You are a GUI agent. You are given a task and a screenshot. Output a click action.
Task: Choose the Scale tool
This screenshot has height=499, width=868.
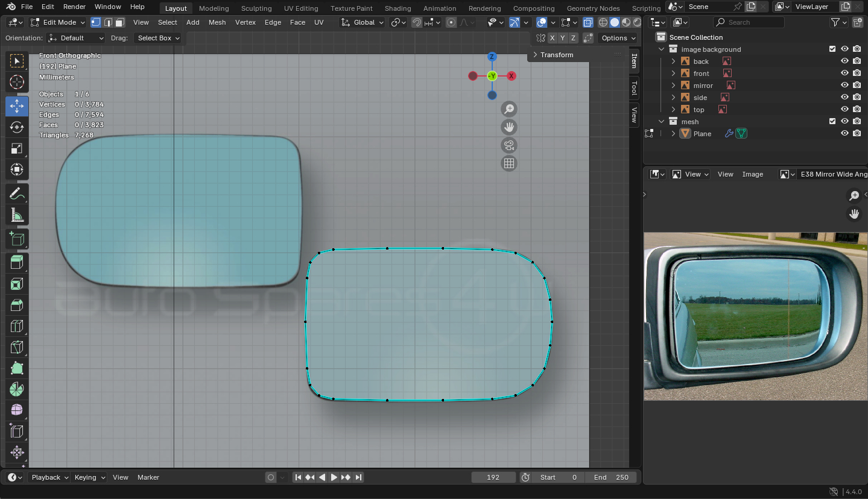[x=17, y=148]
